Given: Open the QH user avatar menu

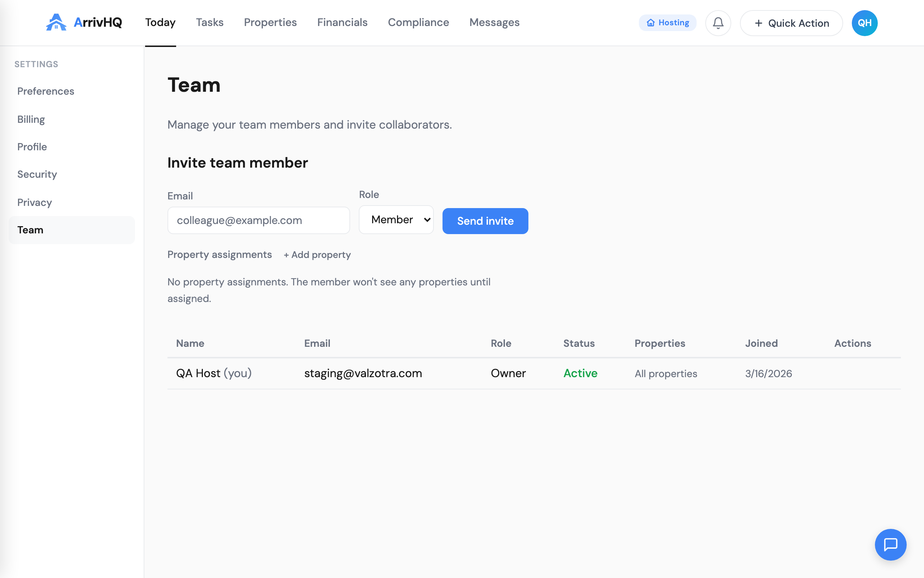Looking at the screenshot, I should pyautogui.click(x=864, y=23).
